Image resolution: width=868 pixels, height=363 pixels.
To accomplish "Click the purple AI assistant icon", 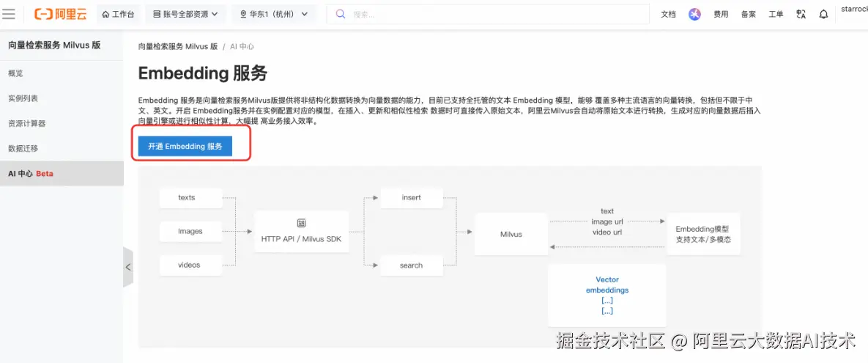I will pyautogui.click(x=694, y=15).
